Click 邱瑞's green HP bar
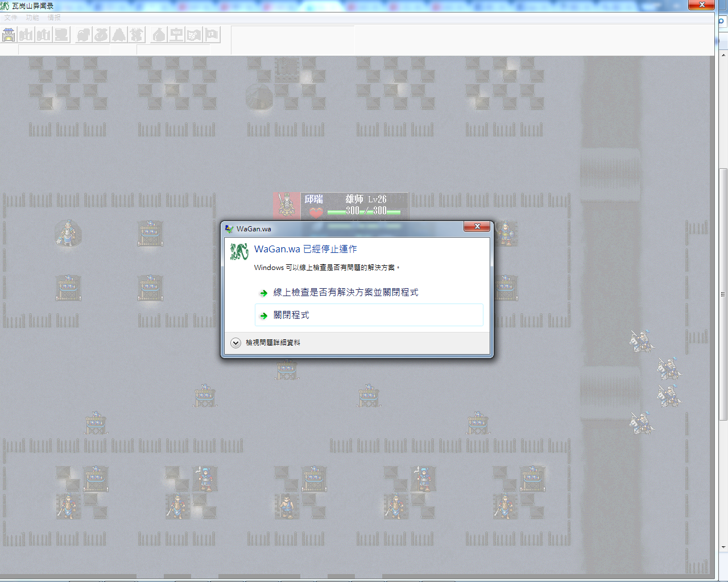This screenshot has width=728, height=582. tap(364, 212)
